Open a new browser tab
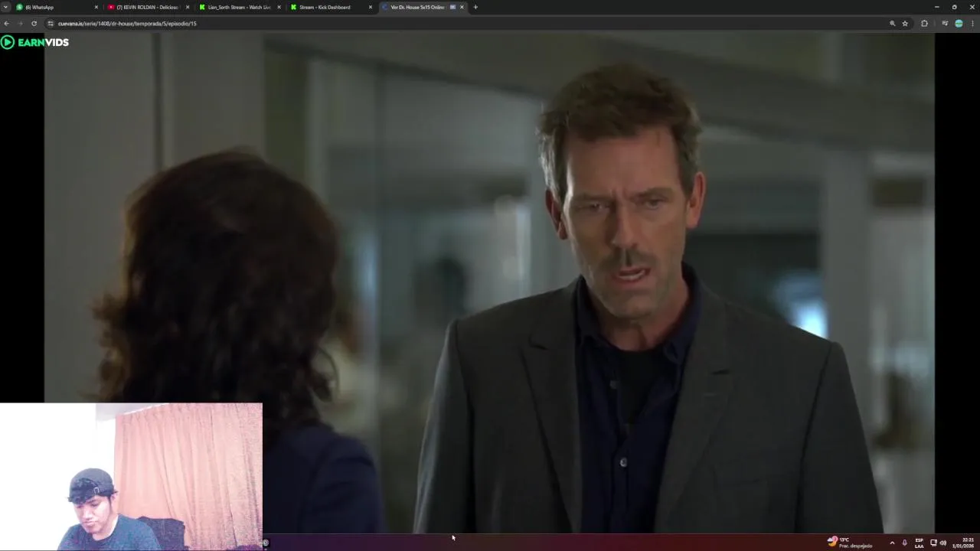The image size is (980, 551). coord(475,7)
